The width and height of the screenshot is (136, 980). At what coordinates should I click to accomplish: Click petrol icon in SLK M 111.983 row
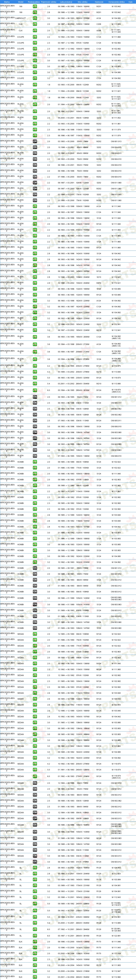(35, 965)
